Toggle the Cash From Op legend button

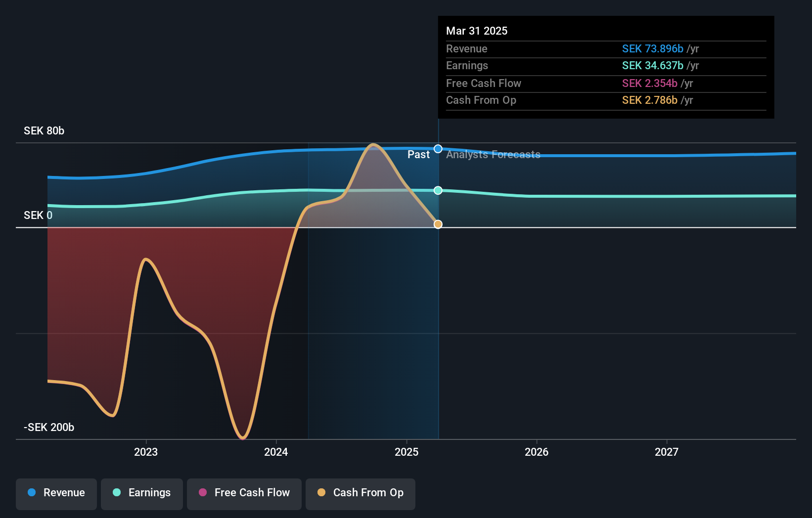click(361, 494)
